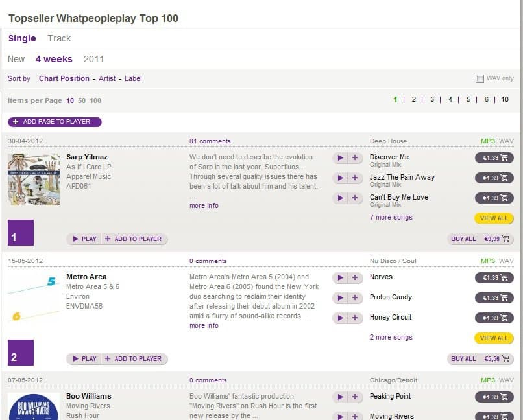
Task: Show 50 items per page
Action: (82, 100)
